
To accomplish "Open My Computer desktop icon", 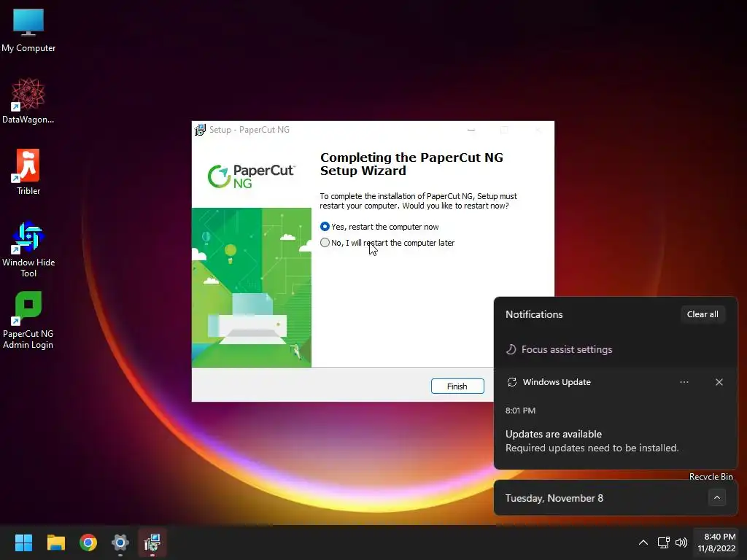I will (28, 31).
